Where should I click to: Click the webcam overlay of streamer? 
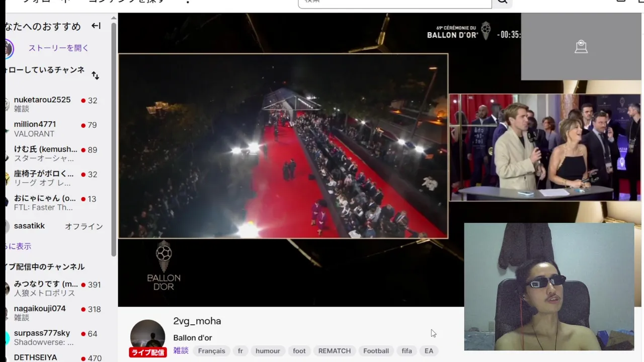pos(549,287)
